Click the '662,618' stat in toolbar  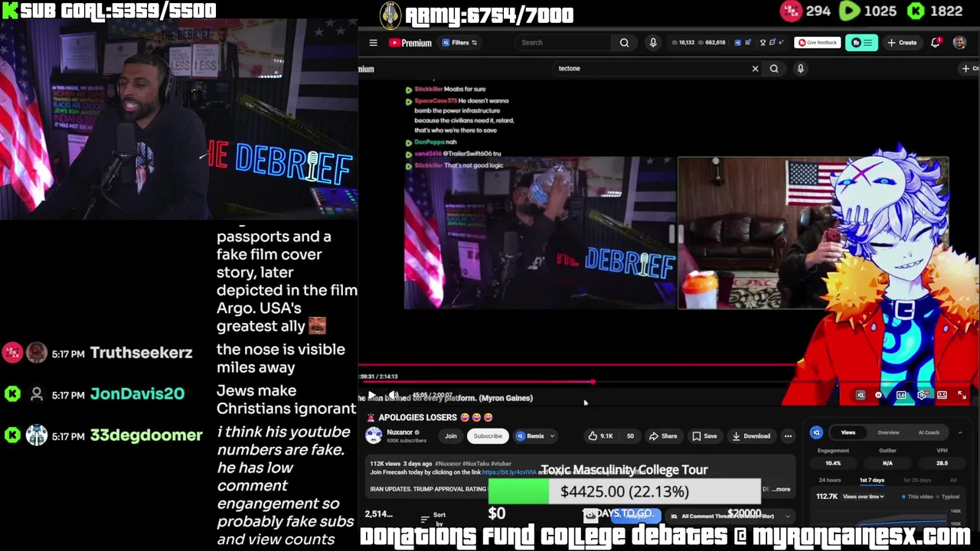point(712,43)
